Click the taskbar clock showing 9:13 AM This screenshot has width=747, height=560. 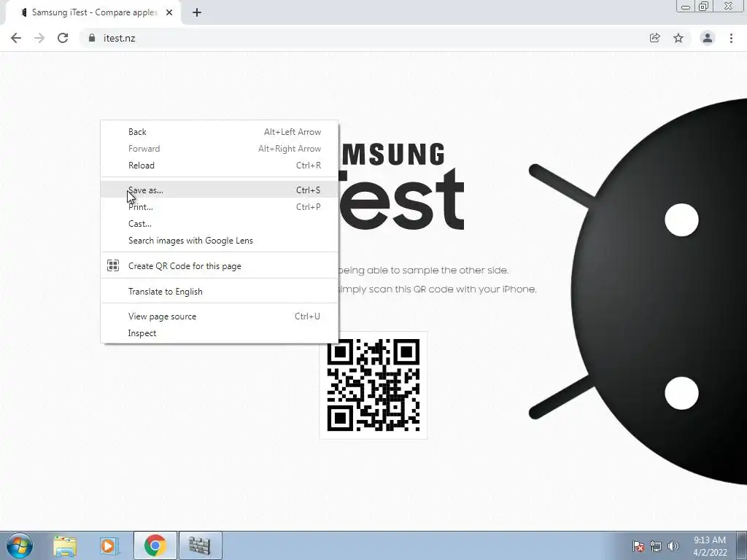point(710,546)
